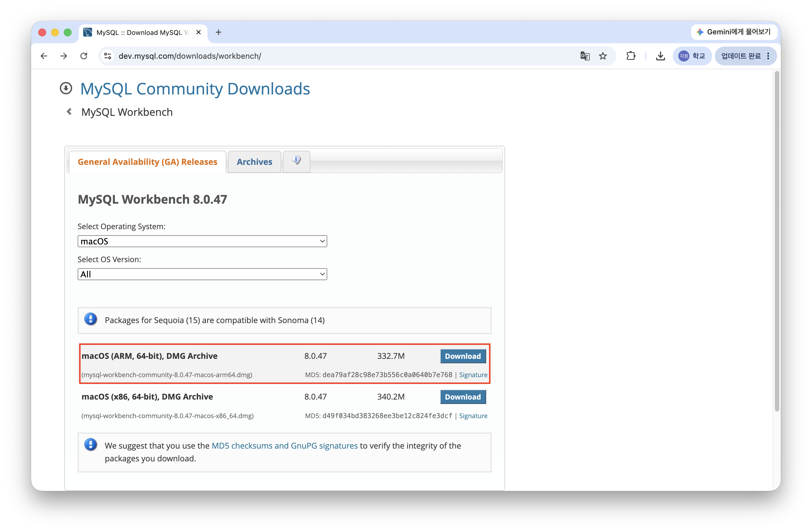Click the MySQL Workbench 8.0.47 heading
812x532 pixels.
153,199
